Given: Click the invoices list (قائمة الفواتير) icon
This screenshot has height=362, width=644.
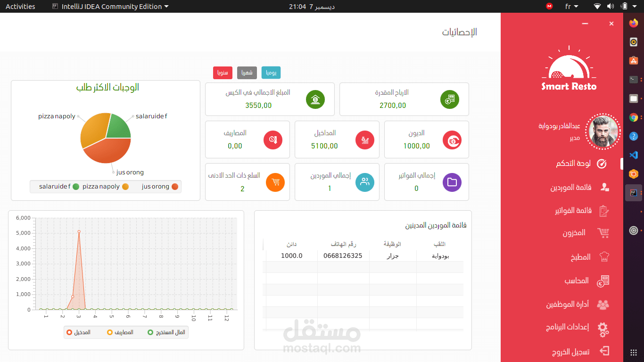Looking at the screenshot, I should pyautogui.click(x=604, y=210).
